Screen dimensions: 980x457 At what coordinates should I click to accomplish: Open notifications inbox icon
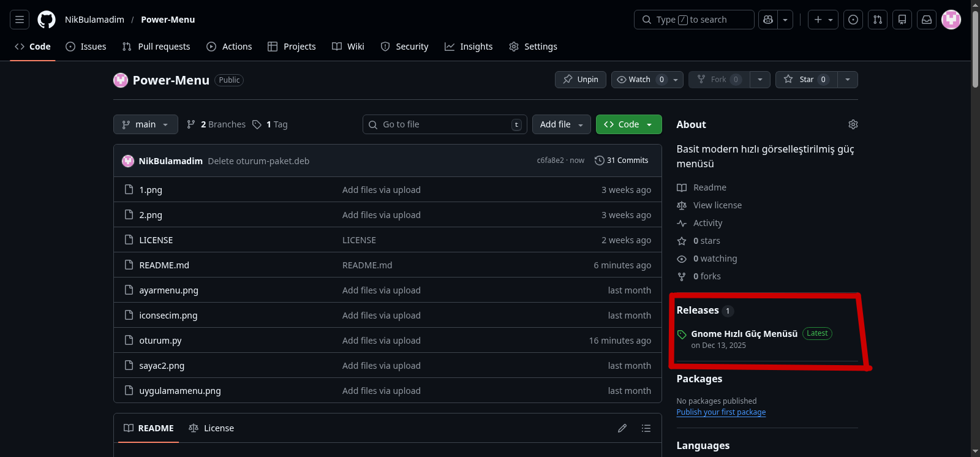click(x=927, y=20)
